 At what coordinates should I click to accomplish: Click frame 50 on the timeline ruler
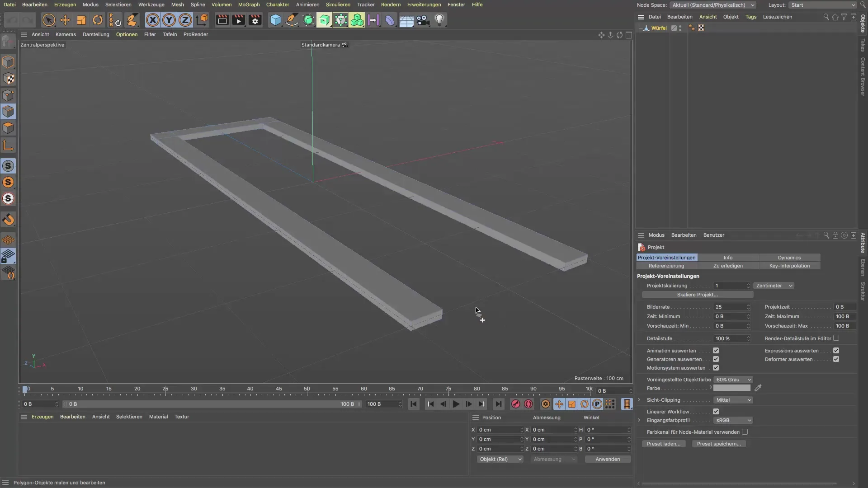(307, 389)
